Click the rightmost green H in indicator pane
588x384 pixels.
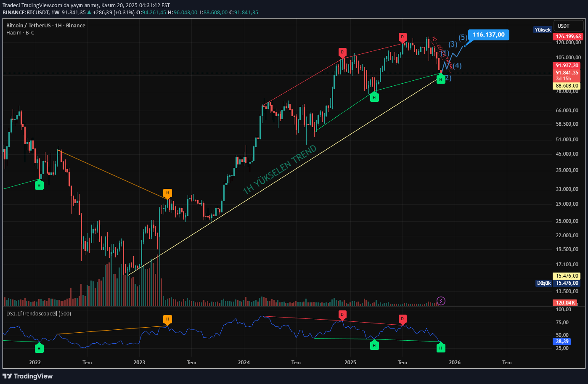click(x=440, y=348)
